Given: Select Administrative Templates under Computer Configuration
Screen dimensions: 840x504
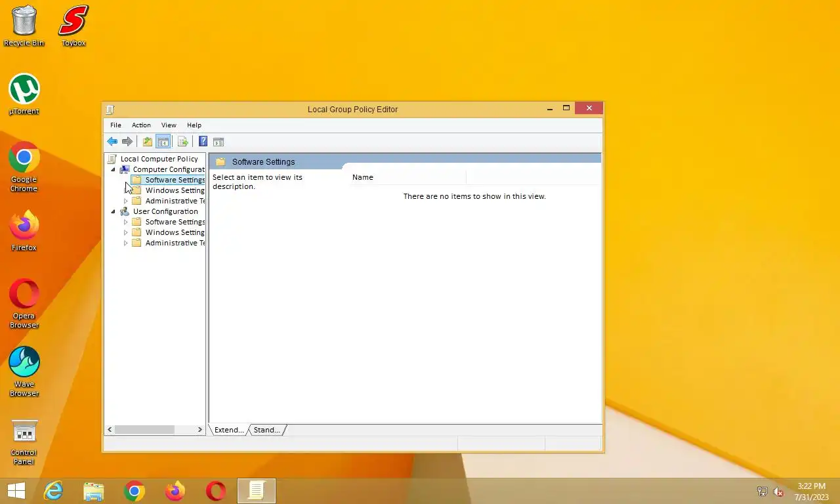Looking at the screenshot, I should (175, 201).
